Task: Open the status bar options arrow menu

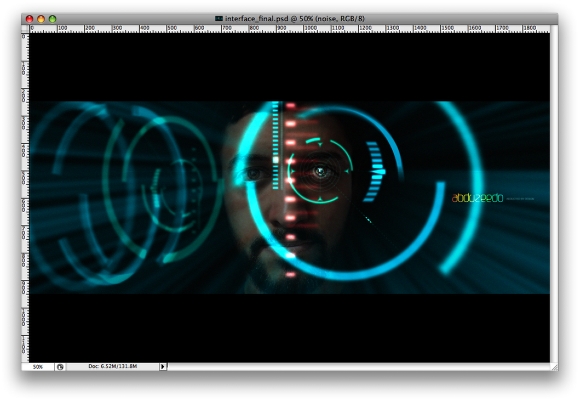Action: tap(163, 367)
